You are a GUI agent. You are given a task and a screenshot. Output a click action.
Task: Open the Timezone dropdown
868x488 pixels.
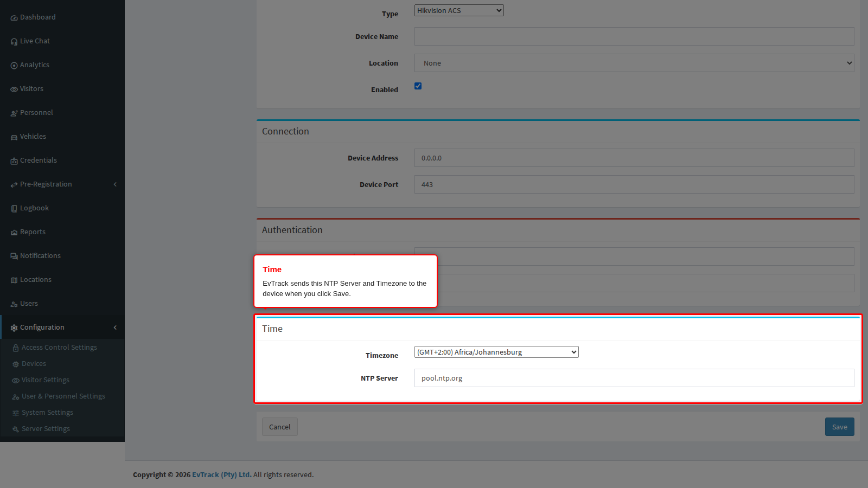pyautogui.click(x=496, y=352)
